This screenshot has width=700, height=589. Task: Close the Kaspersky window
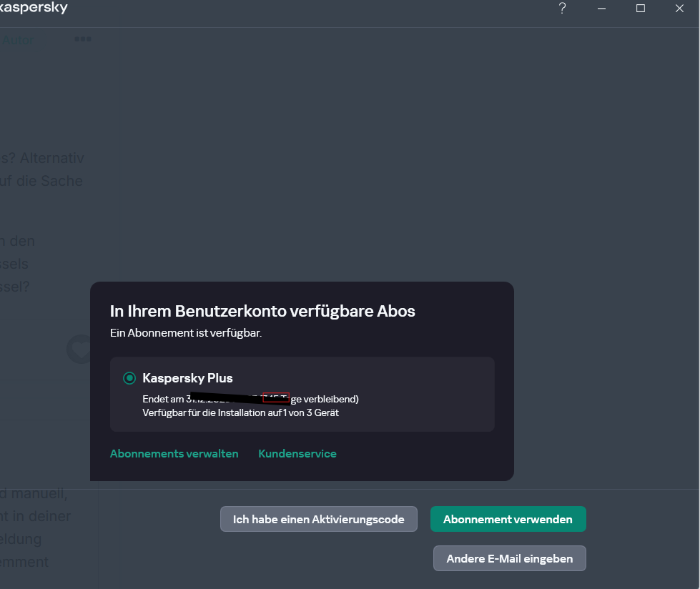coord(679,9)
